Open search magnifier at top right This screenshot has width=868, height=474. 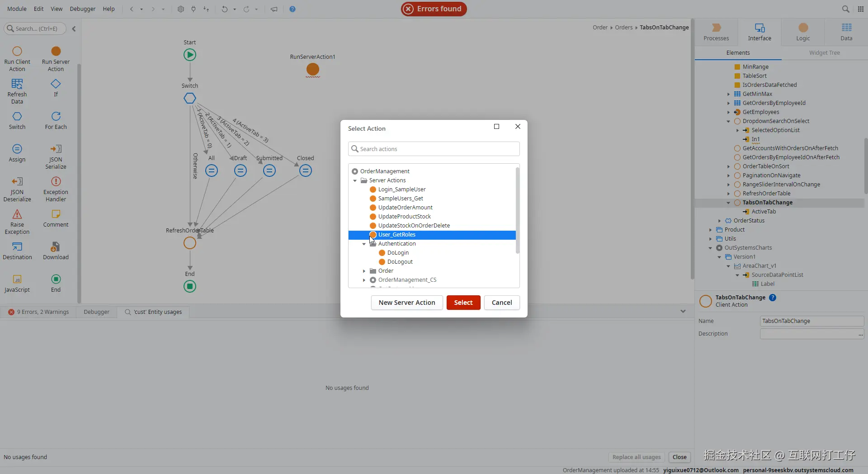point(845,9)
